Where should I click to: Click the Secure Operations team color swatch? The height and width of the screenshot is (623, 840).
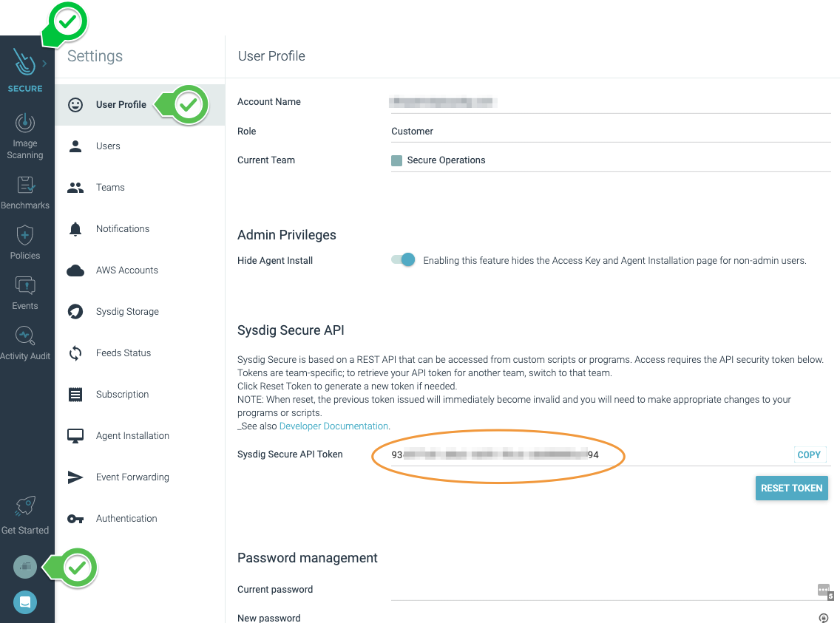(x=396, y=160)
